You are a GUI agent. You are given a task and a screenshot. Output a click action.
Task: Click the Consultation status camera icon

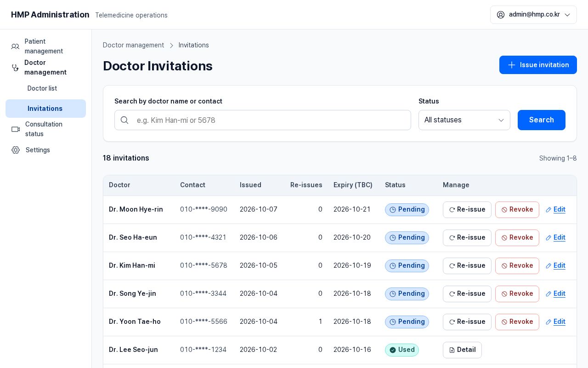pyautogui.click(x=16, y=129)
